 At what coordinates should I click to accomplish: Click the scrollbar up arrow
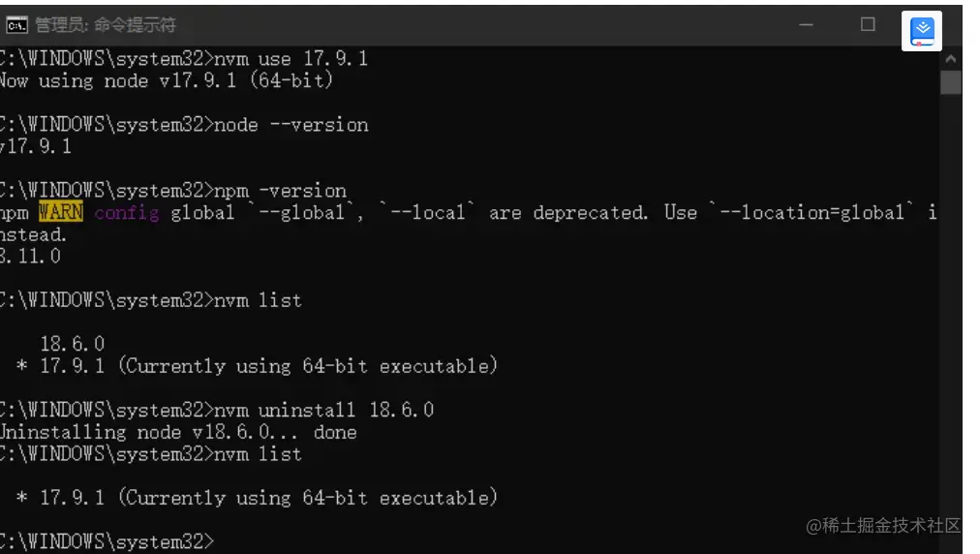click(950, 58)
